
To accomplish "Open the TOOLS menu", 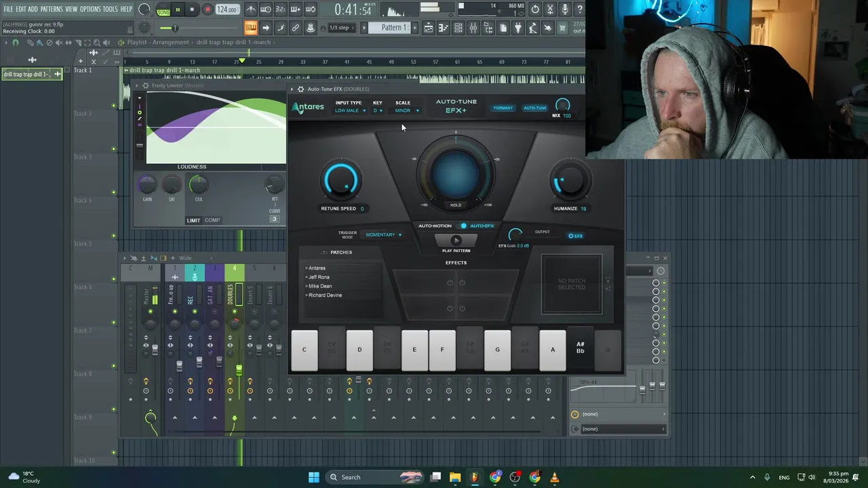I will point(110,9).
